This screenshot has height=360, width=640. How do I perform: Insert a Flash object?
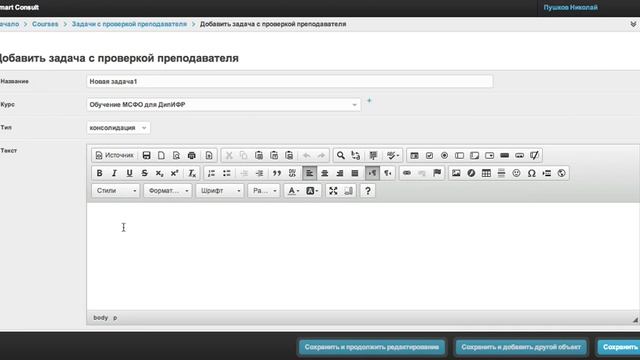tap(471, 173)
